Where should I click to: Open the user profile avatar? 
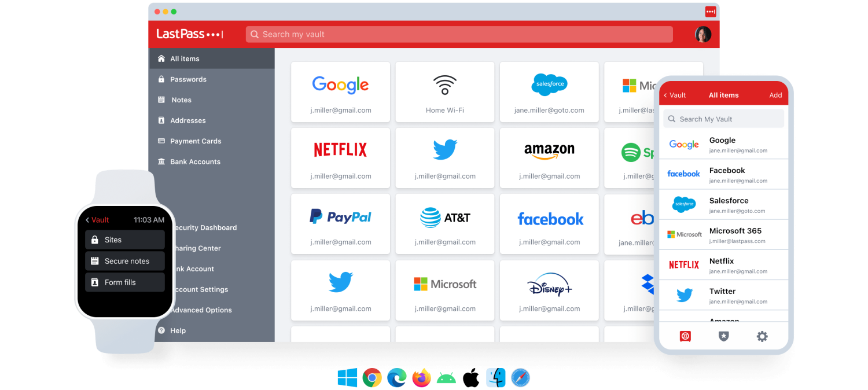coord(703,34)
